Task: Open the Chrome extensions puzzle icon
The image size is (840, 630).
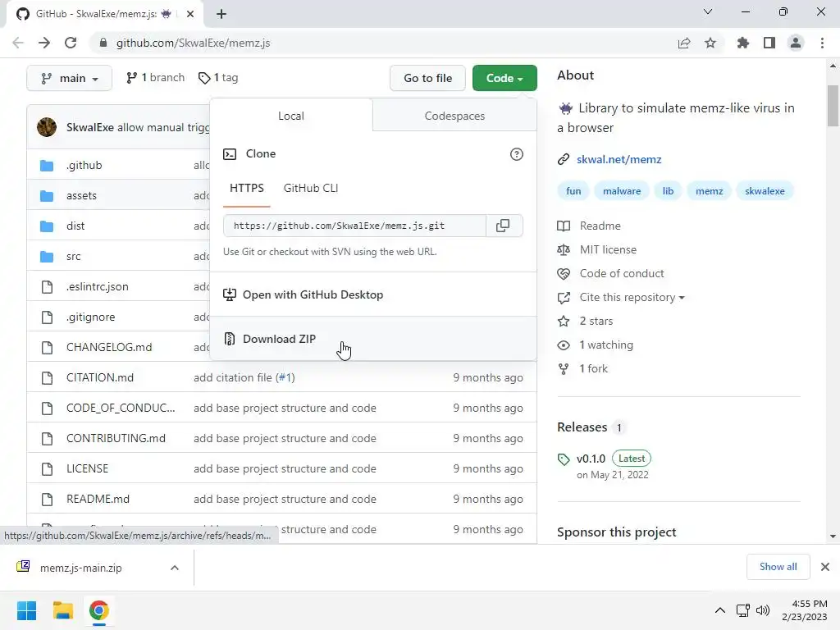Action: [743, 43]
